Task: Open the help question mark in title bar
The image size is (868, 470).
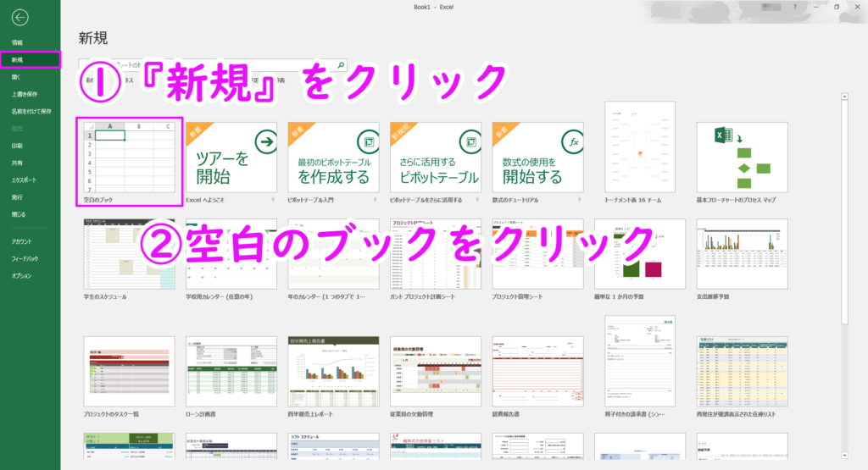Action: click(x=795, y=7)
